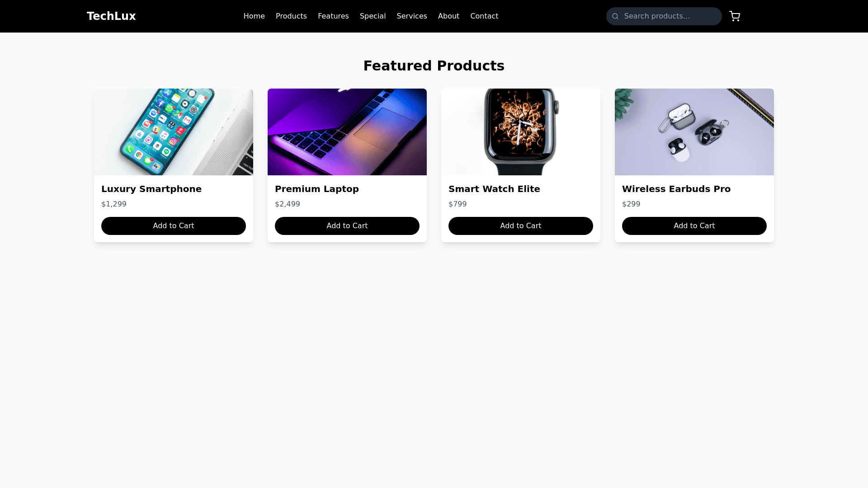This screenshot has height=488, width=868.
Task: Add Premium Laptop to cart
Action: [347, 226]
